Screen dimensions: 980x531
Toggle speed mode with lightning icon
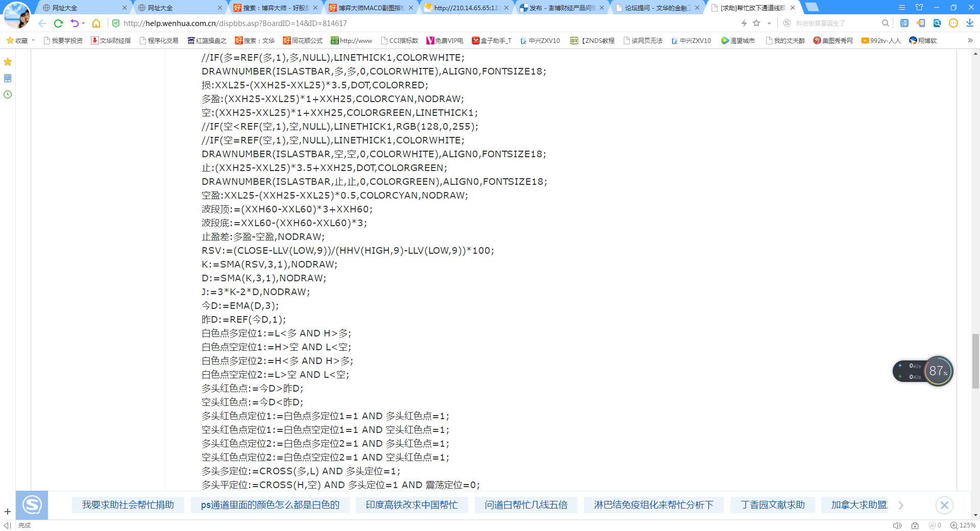pyautogui.click(x=744, y=23)
